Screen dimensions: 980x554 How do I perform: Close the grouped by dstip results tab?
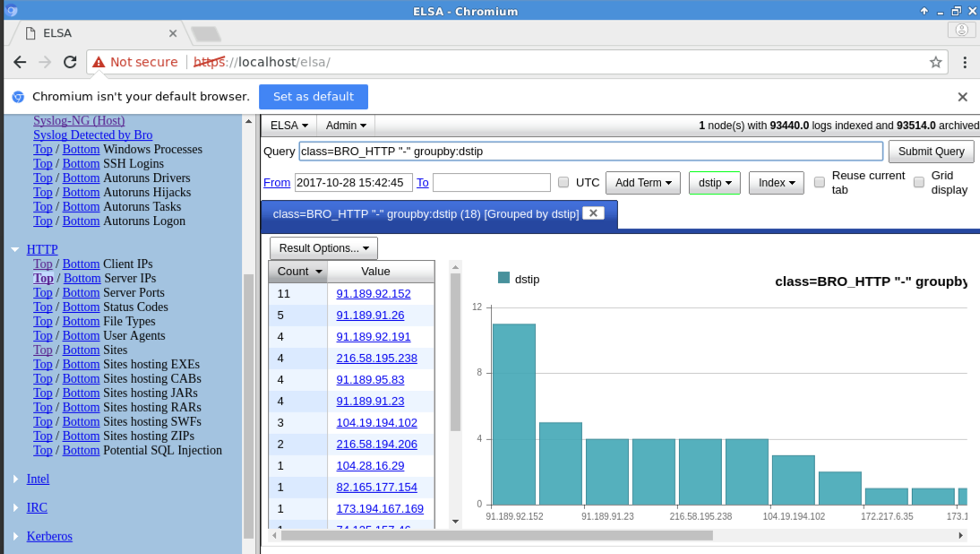pyautogui.click(x=593, y=213)
